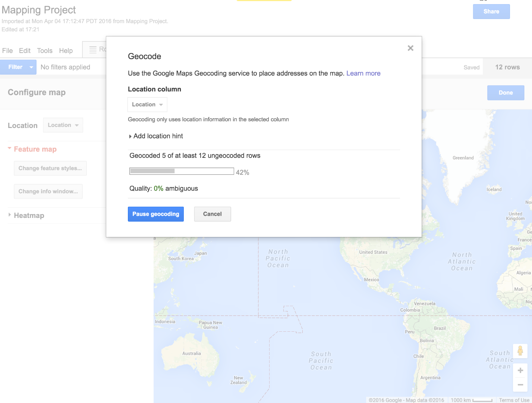Open sharing options with the Share button

pyautogui.click(x=491, y=12)
